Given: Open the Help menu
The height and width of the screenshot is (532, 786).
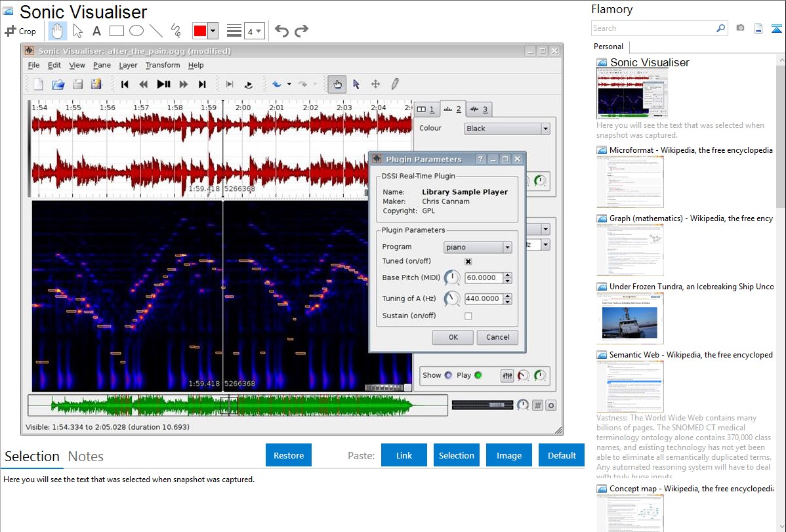Looking at the screenshot, I should coord(196,65).
